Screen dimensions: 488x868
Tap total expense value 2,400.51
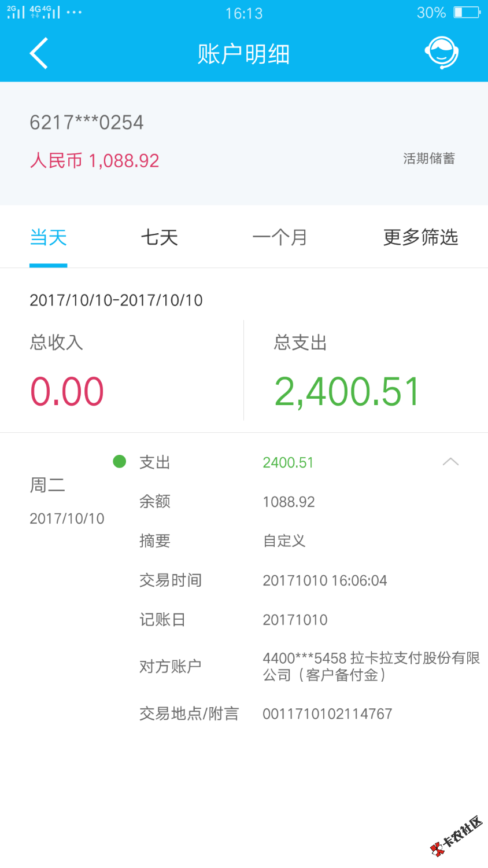pyautogui.click(x=347, y=392)
